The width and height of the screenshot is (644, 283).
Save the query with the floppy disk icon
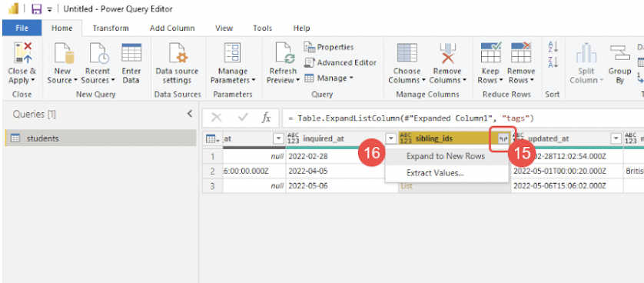tap(36, 8)
